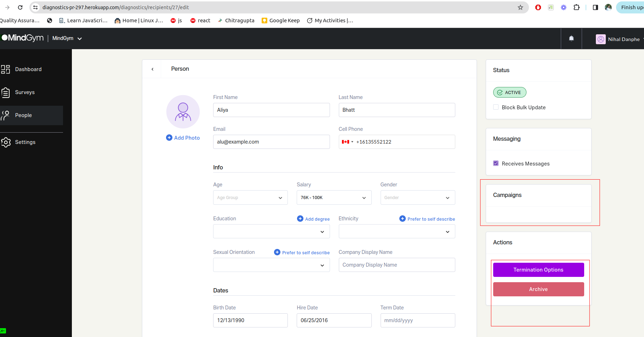Click the Termination Options button

coord(538,270)
